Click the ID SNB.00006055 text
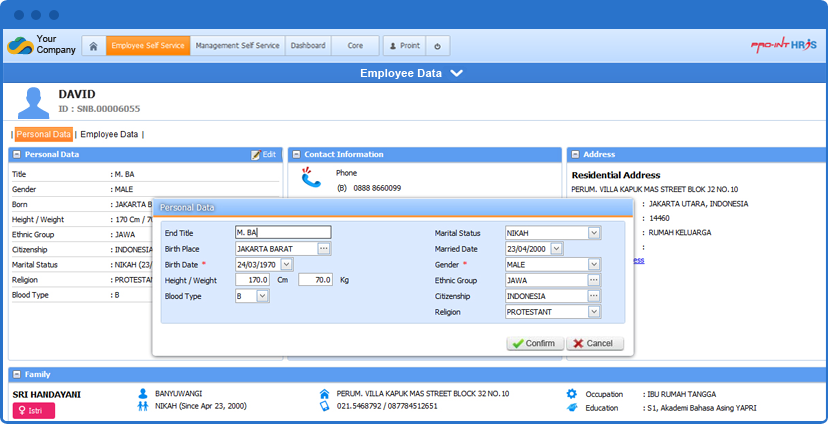 99,109
